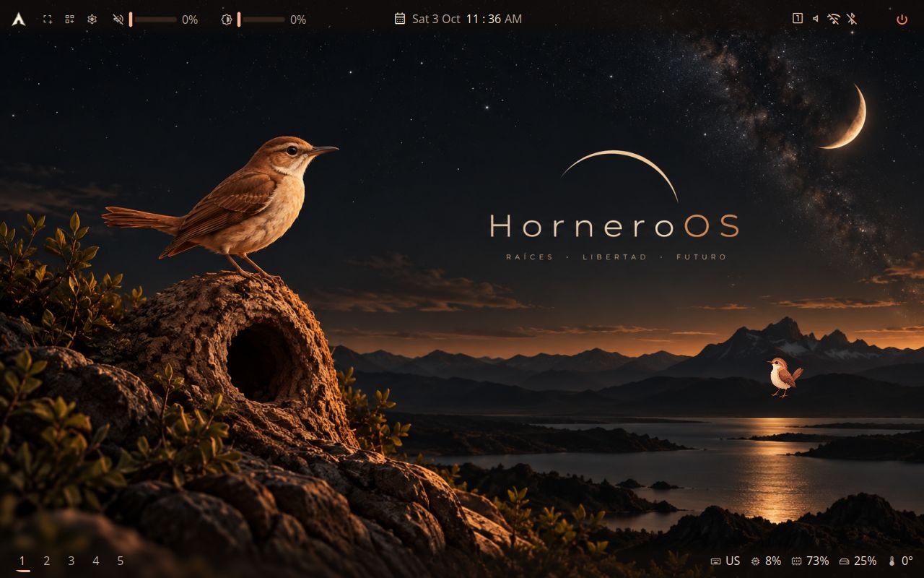Toggle the muted volume speaker icon
924x578 pixels.
(x=118, y=20)
